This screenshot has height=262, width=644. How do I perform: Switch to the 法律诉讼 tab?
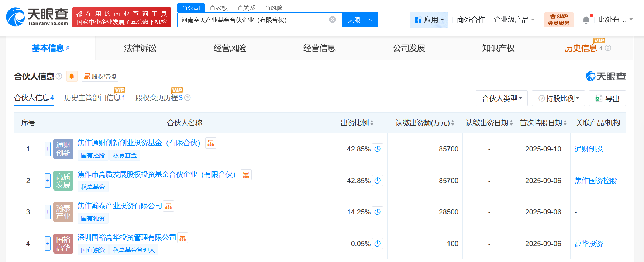140,48
